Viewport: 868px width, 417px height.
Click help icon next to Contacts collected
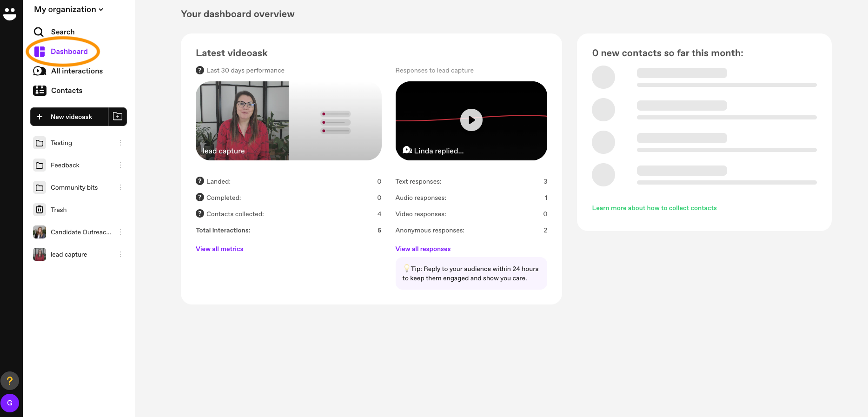point(200,214)
